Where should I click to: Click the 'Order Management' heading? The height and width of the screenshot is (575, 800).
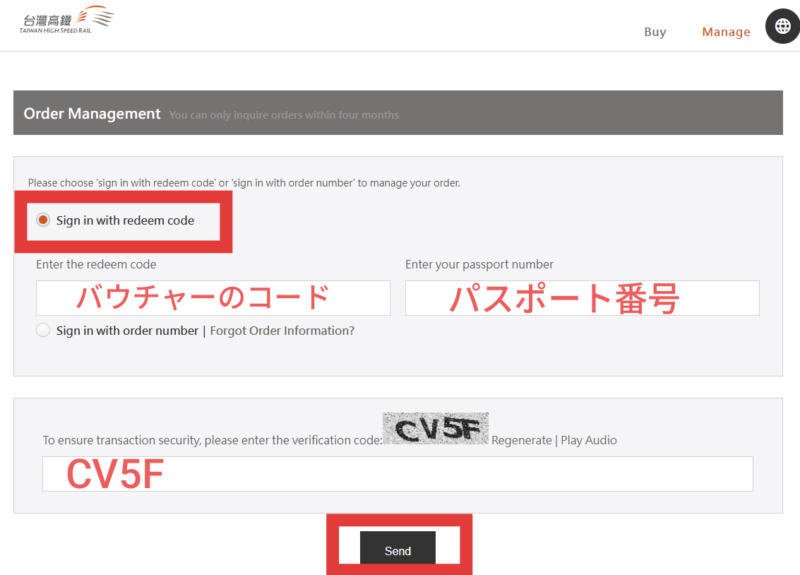[x=92, y=114]
